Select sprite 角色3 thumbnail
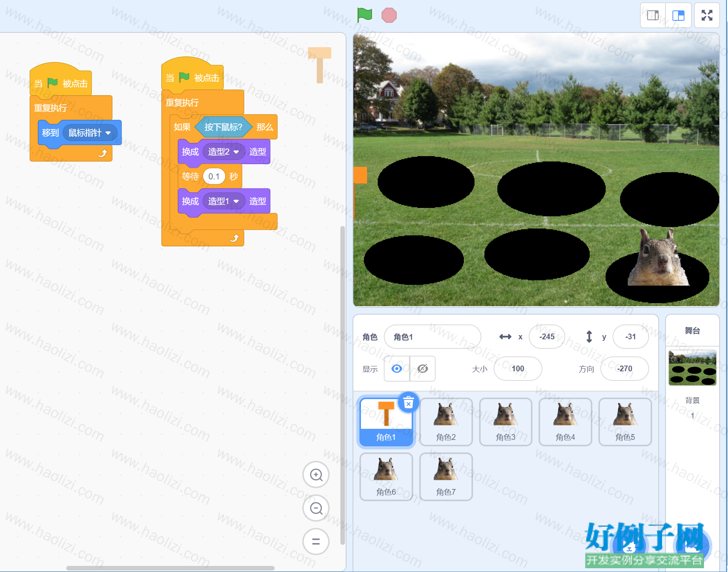This screenshot has height=572, width=728. (505, 422)
